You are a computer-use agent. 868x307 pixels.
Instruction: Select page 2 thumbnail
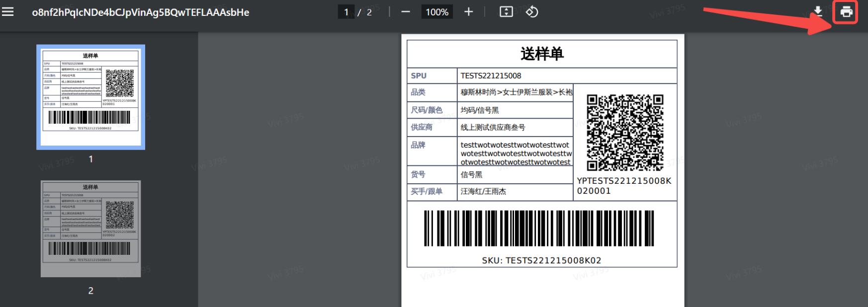pos(90,229)
